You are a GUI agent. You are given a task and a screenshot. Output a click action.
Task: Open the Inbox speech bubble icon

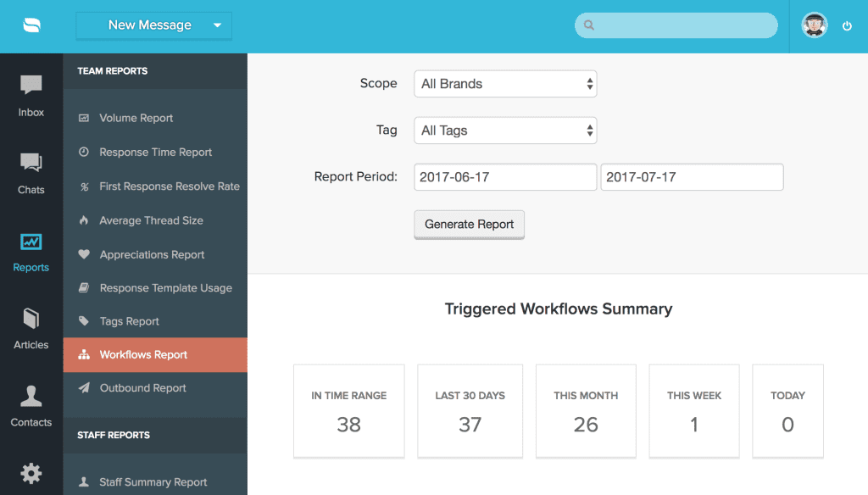tap(31, 85)
